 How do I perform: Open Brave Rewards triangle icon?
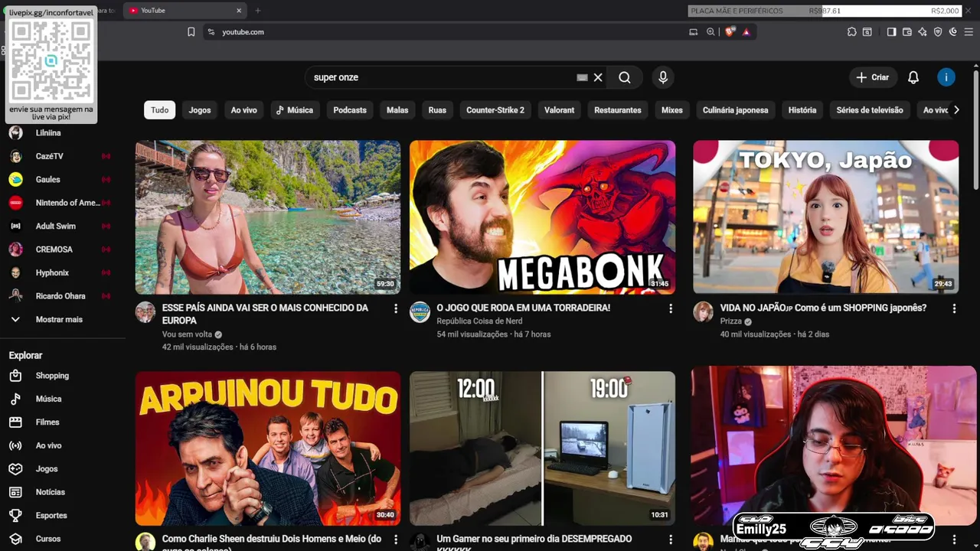tap(746, 32)
